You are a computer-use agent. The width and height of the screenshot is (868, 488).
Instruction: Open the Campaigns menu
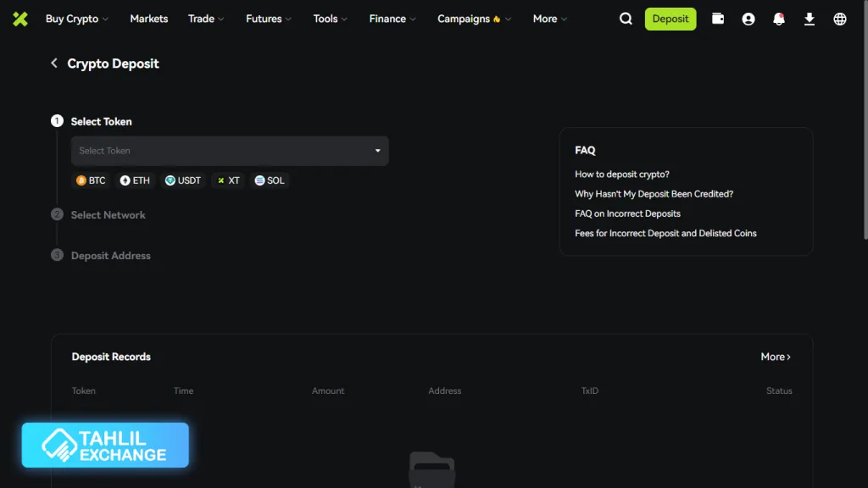tap(474, 19)
